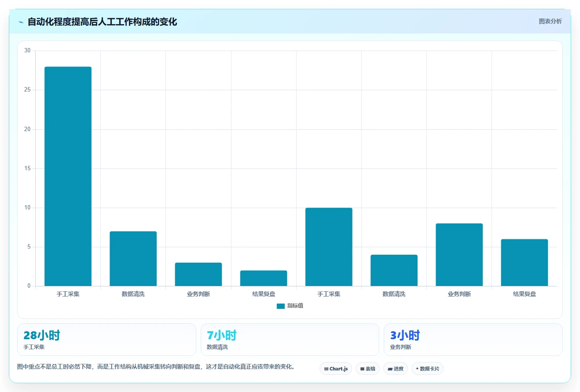Click the 手工采集 caption under 28小时
The image size is (580, 392).
(34, 347)
